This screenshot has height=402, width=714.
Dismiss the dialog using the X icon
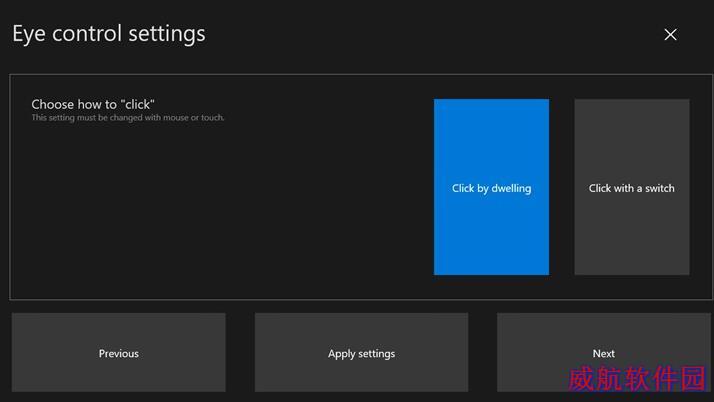click(x=670, y=35)
